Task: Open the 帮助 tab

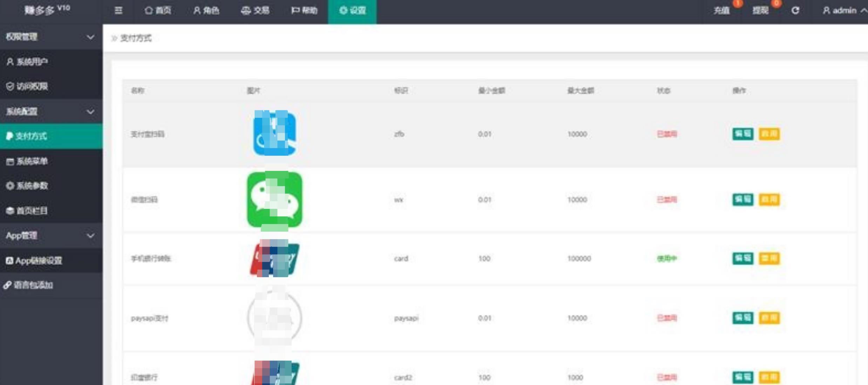Action: (x=304, y=11)
